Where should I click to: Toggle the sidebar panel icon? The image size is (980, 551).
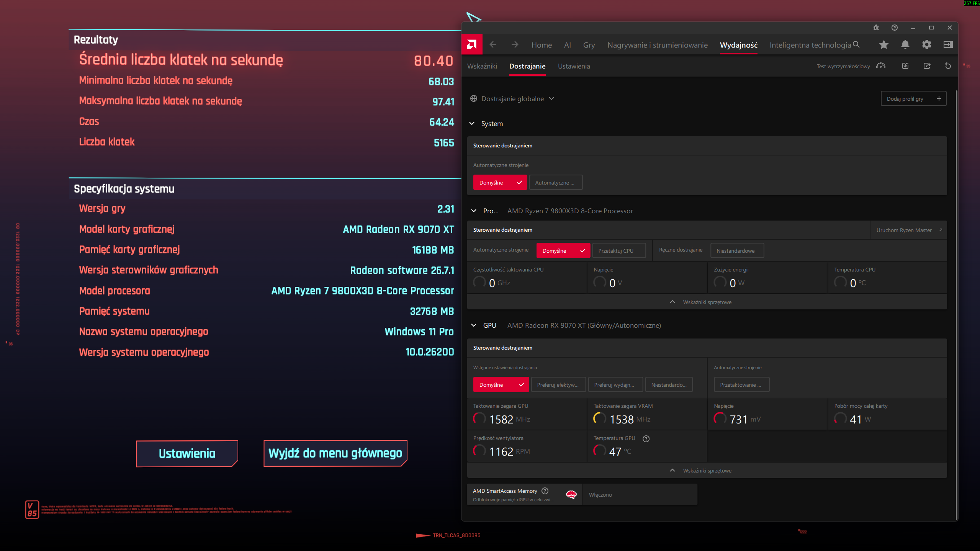coord(948,45)
